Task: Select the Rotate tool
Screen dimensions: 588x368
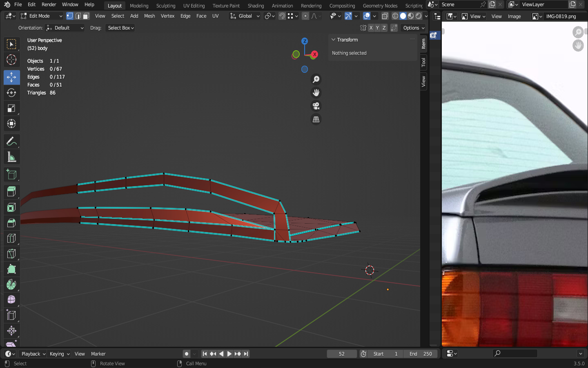Action: (11, 93)
